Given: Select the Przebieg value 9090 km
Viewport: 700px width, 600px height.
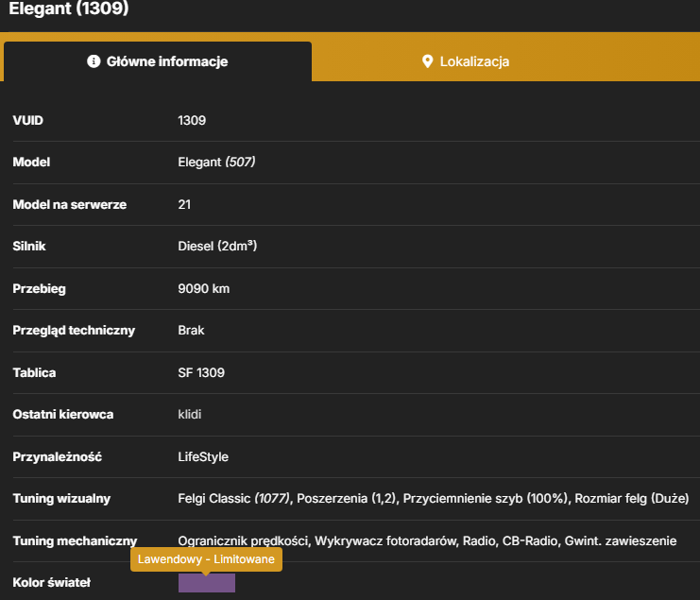Looking at the screenshot, I should tap(203, 289).
